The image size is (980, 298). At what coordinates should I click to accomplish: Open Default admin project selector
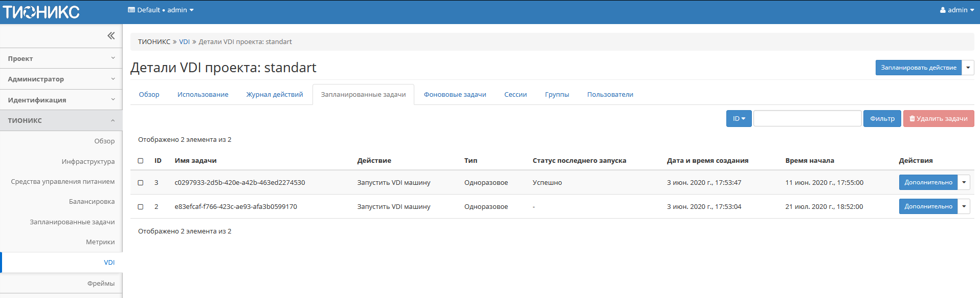click(161, 10)
